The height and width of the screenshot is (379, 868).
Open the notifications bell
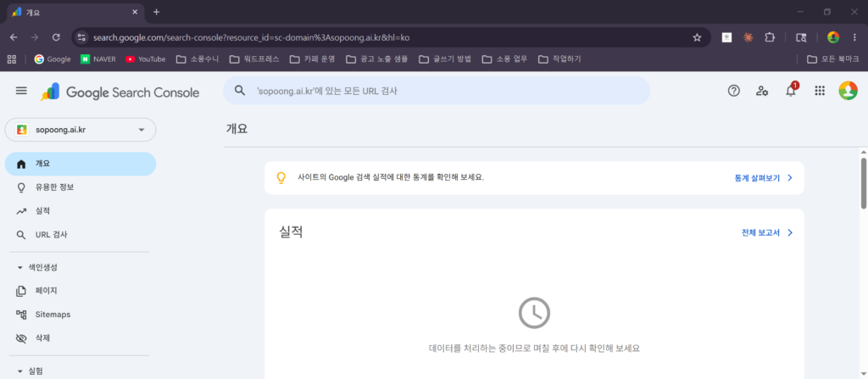(x=791, y=91)
